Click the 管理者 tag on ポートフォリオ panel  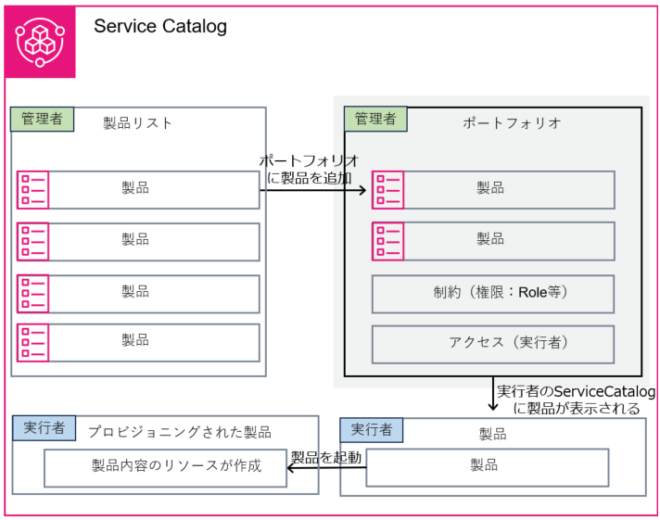[375, 119]
